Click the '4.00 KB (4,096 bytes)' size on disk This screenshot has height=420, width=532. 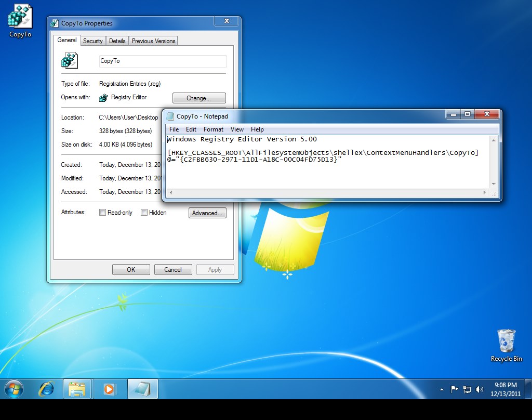(126, 145)
